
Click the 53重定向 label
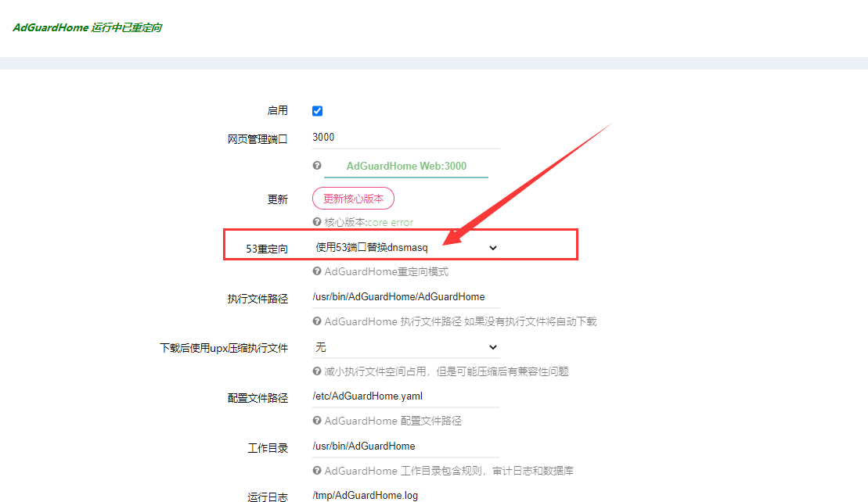[x=267, y=249]
